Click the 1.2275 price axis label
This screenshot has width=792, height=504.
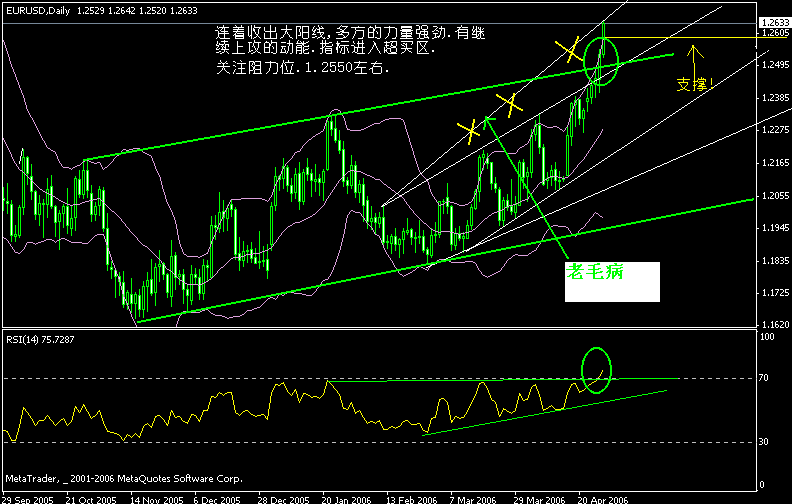click(x=775, y=130)
